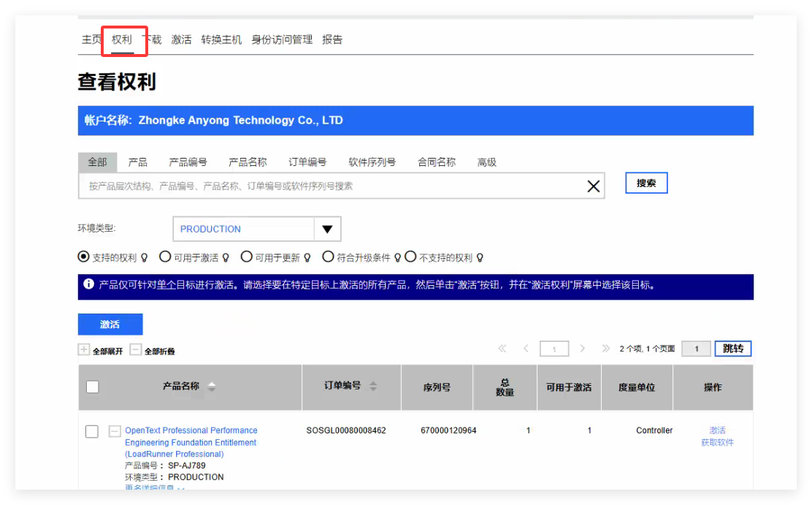Jump to last page with double-arrow icon

click(x=606, y=349)
